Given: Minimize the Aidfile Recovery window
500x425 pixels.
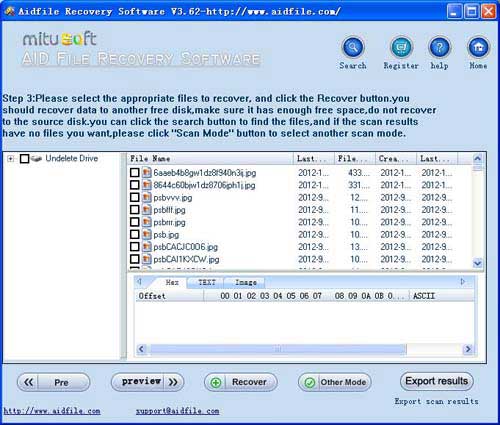Looking at the screenshot, I should pyautogui.click(x=454, y=12).
